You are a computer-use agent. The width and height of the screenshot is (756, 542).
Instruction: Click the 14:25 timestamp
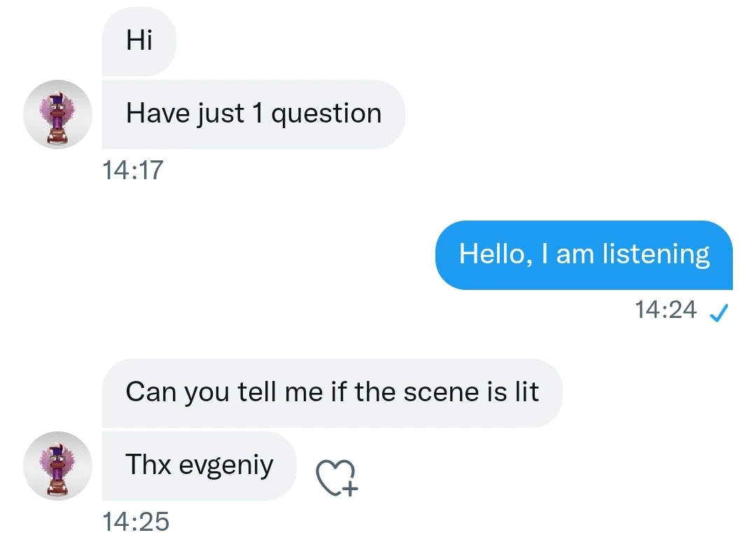[x=136, y=522]
